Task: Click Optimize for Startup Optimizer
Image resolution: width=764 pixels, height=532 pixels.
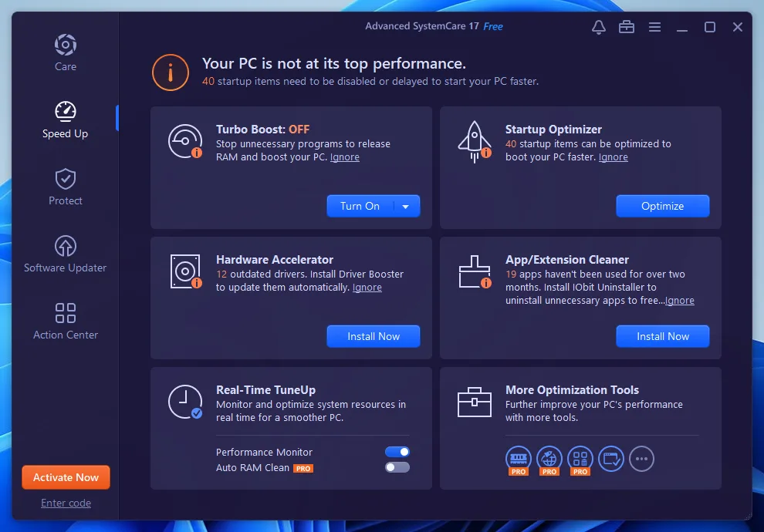Action: [662, 206]
